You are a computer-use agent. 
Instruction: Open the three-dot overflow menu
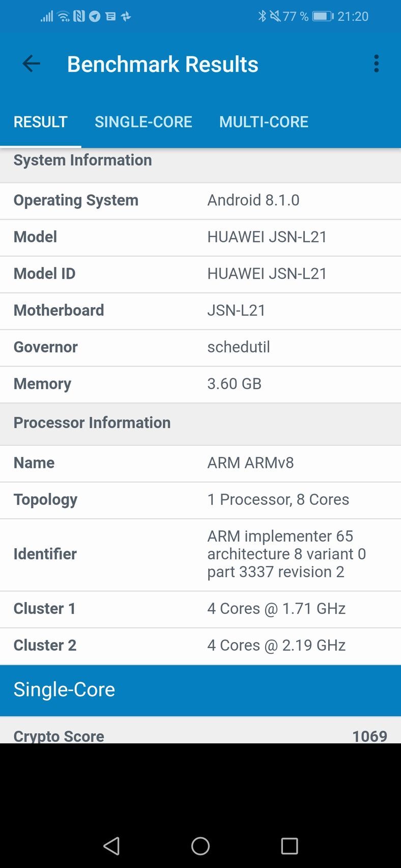[376, 64]
